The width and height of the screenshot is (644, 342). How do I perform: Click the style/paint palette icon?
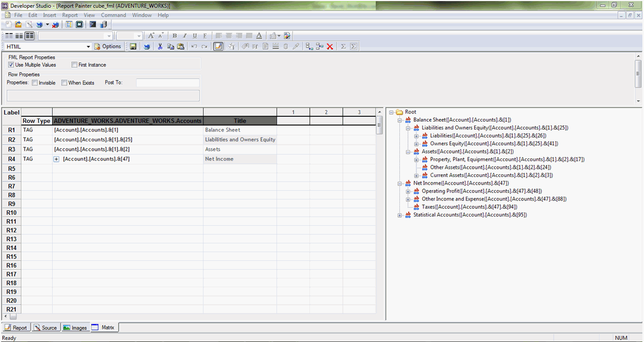(287, 36)
